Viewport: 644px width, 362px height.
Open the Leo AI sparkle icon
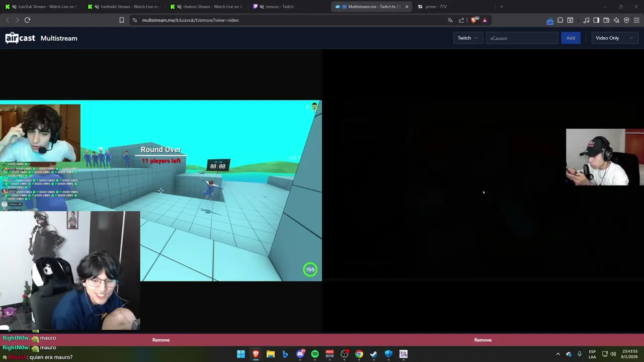[x=616, y=20]
